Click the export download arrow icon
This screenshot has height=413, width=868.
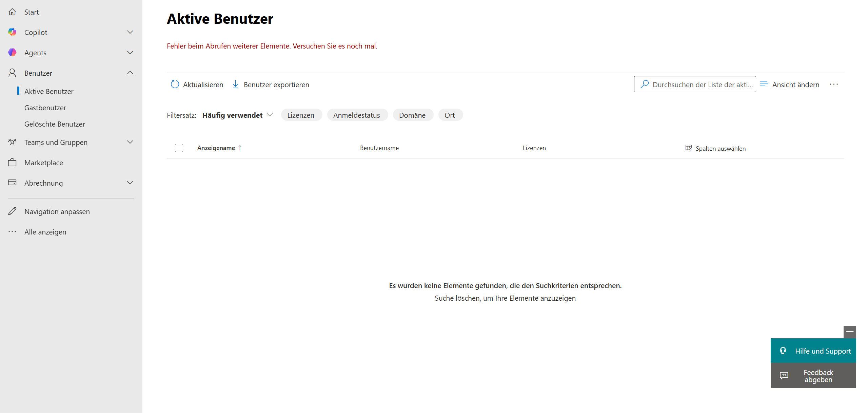pyautogui.click(x=235, y=85)
